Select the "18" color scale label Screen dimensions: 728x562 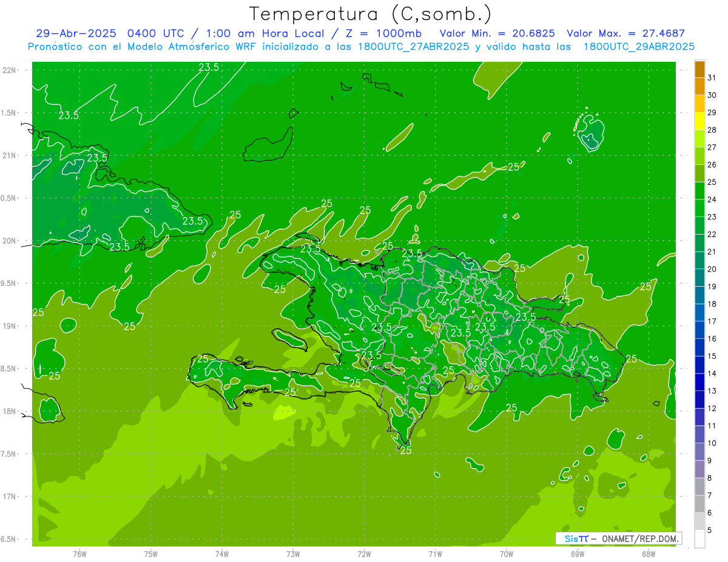712,304
